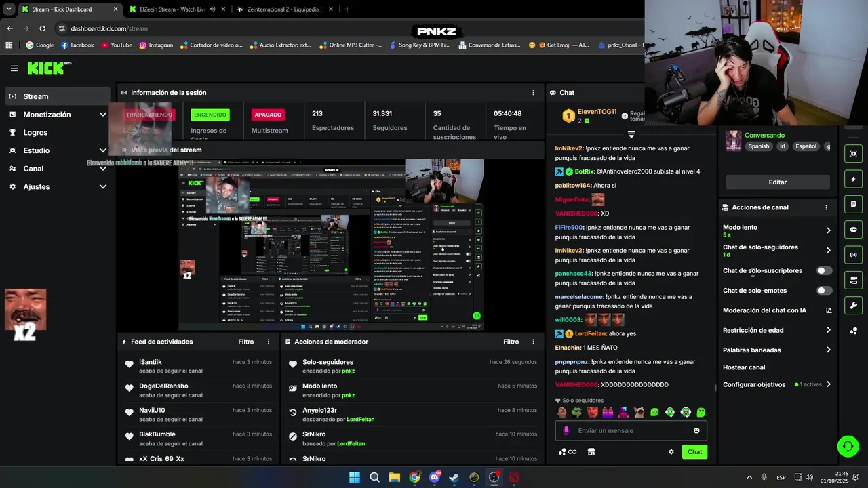
Task: Expand the Estudio sidebar section
Action: pos(103,150)
